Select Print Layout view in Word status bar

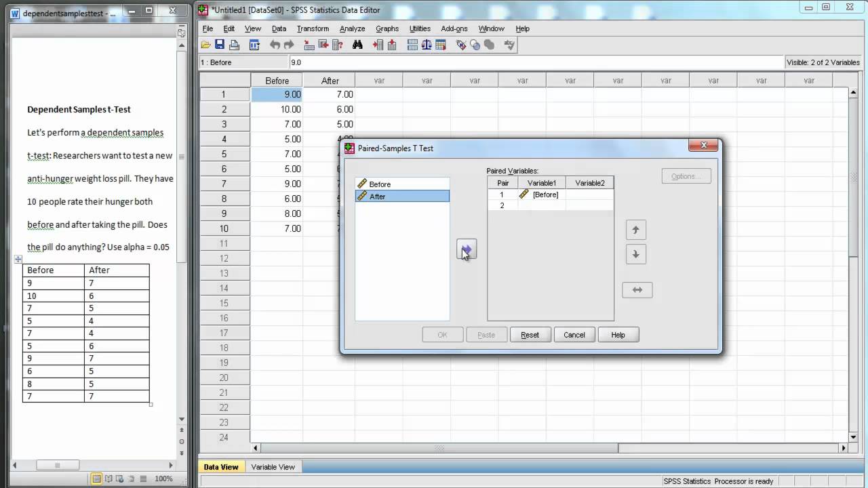click(97, 479)
